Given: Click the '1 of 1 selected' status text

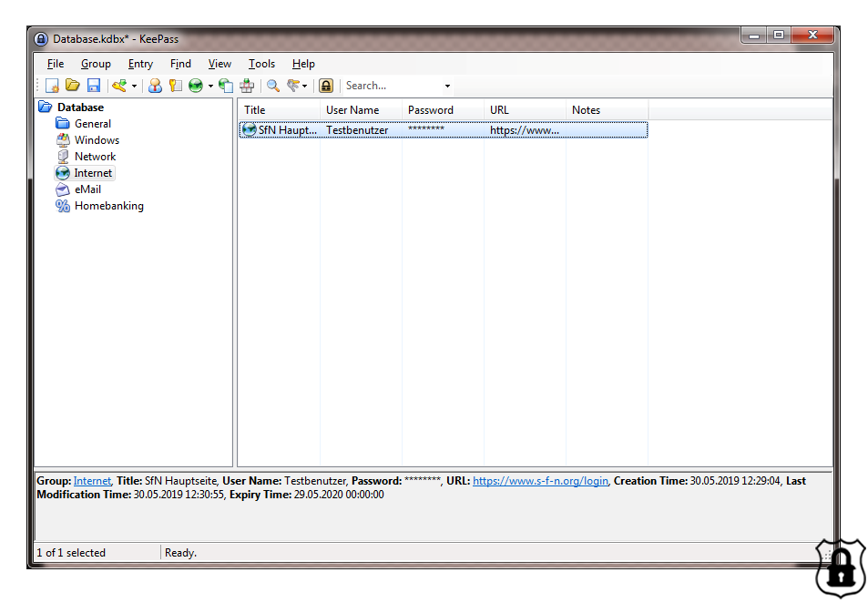Looking at the screenshot, I should (x=71, y=553).
